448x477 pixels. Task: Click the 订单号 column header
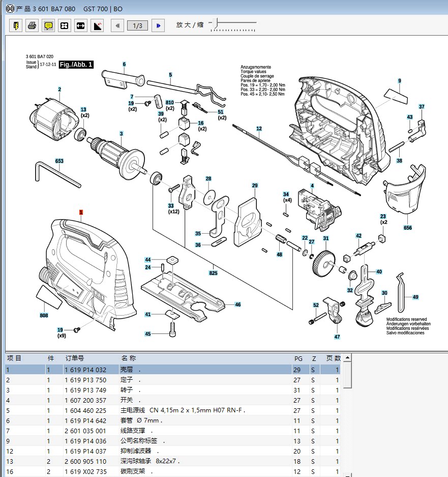tap(74, 358)
